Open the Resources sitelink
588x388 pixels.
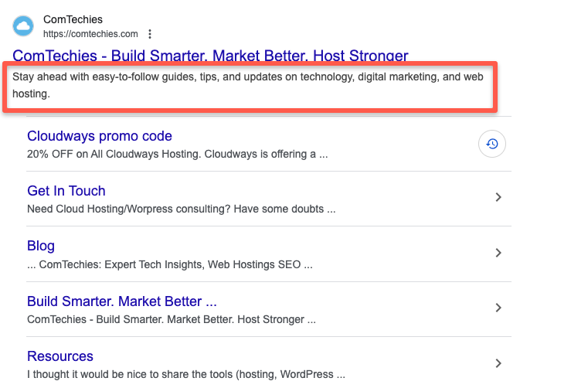60,356
